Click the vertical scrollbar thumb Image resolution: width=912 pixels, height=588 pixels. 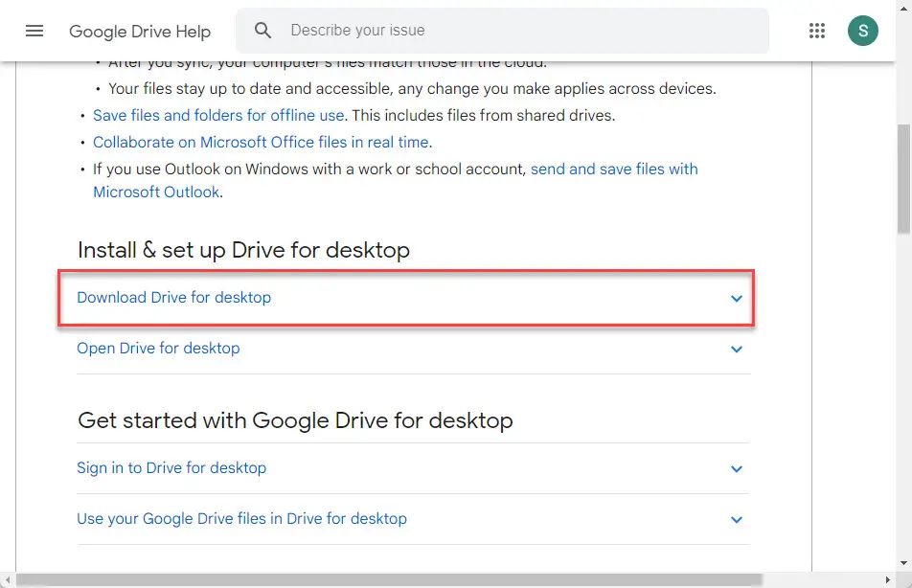(x=903, y=179)
